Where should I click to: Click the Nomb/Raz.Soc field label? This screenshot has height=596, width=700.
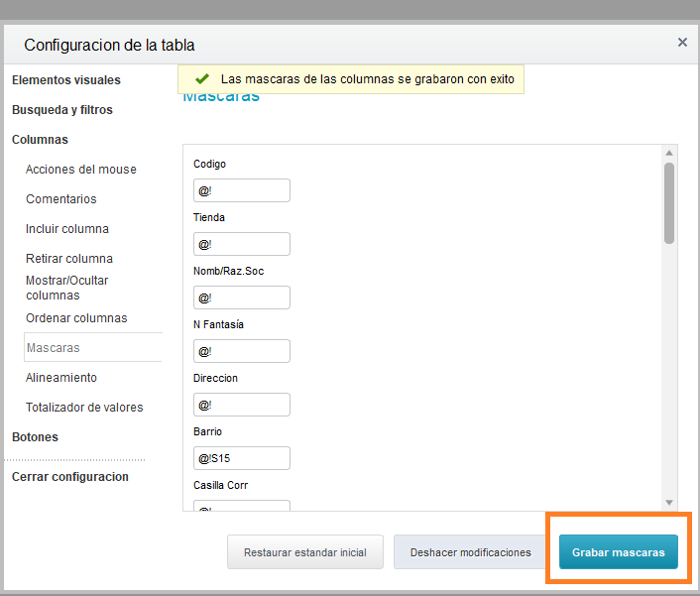coord(229,271)
